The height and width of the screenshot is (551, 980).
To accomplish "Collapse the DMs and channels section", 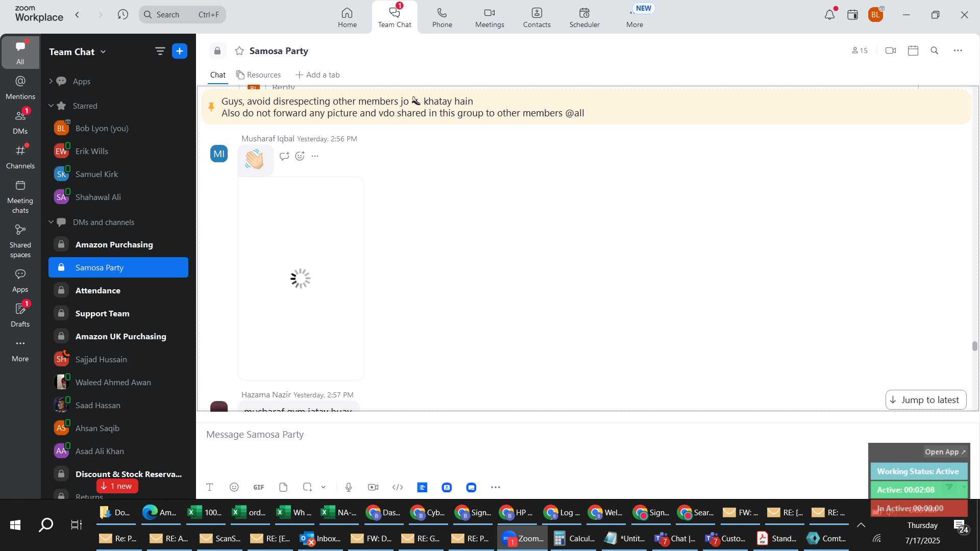I will coord(51,222).
